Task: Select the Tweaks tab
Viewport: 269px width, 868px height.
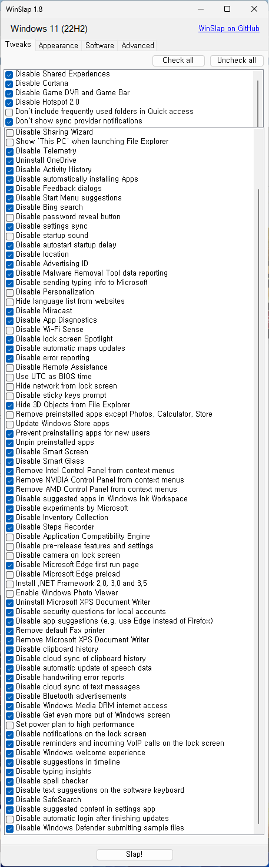Action: tap(18, 45)
